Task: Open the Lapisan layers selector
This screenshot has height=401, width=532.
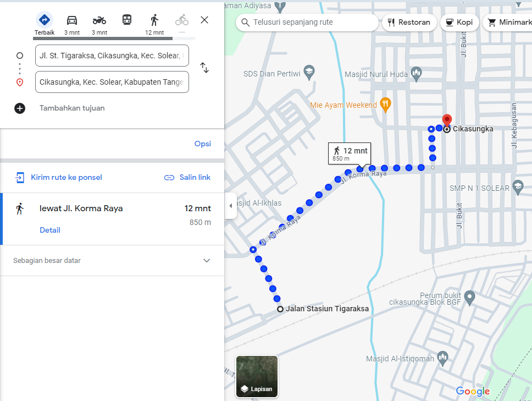Action: coord(257,377)
